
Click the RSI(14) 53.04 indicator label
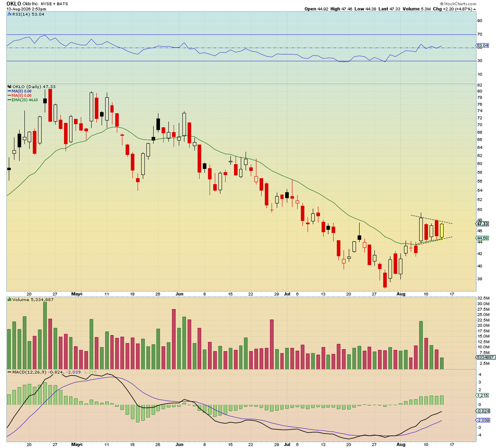28,14
